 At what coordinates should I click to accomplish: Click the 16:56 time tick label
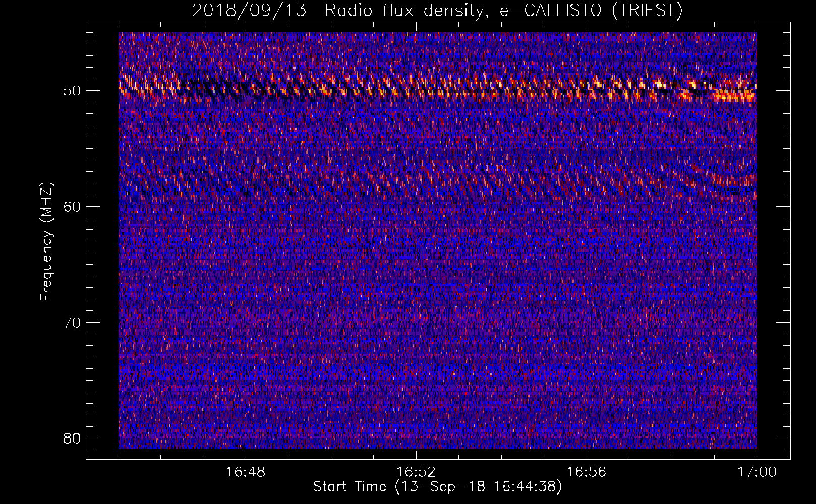(587, 472)
